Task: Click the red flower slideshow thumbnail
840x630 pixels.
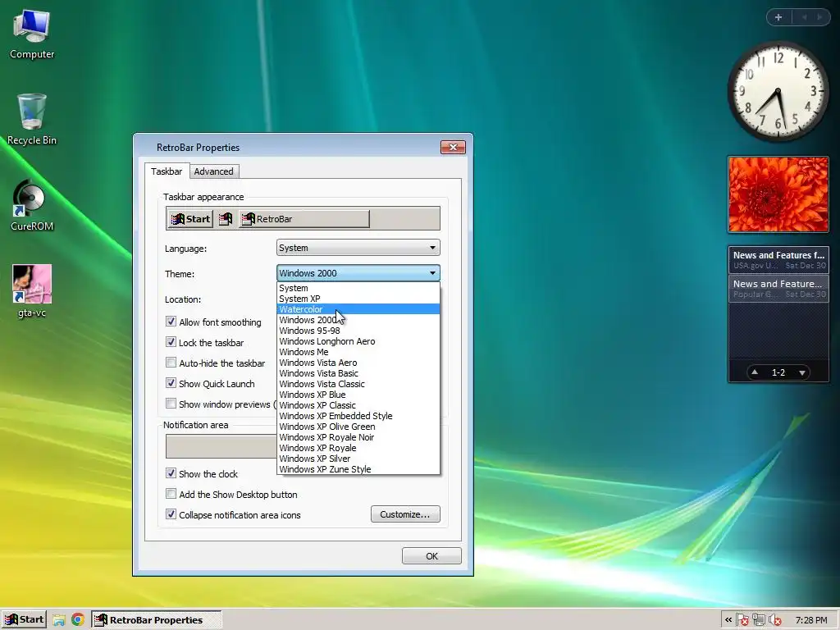Action: pyautogui.click(x=778, y=194)
